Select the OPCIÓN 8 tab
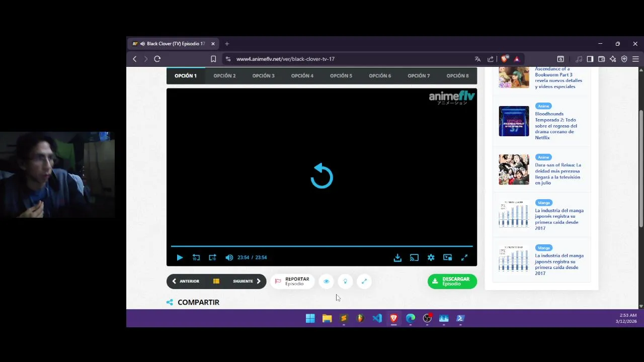Viewport: 644px width, 362px height. tap(457, 75)
